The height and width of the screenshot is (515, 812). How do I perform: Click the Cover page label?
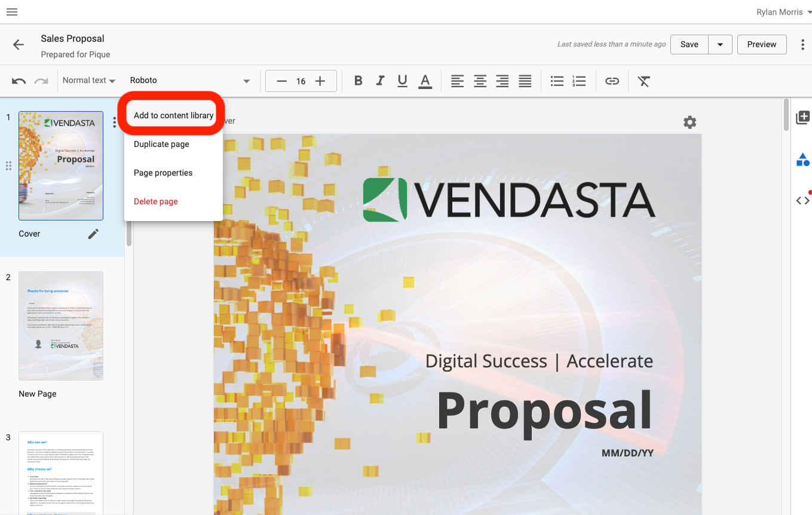coord(29,234)
